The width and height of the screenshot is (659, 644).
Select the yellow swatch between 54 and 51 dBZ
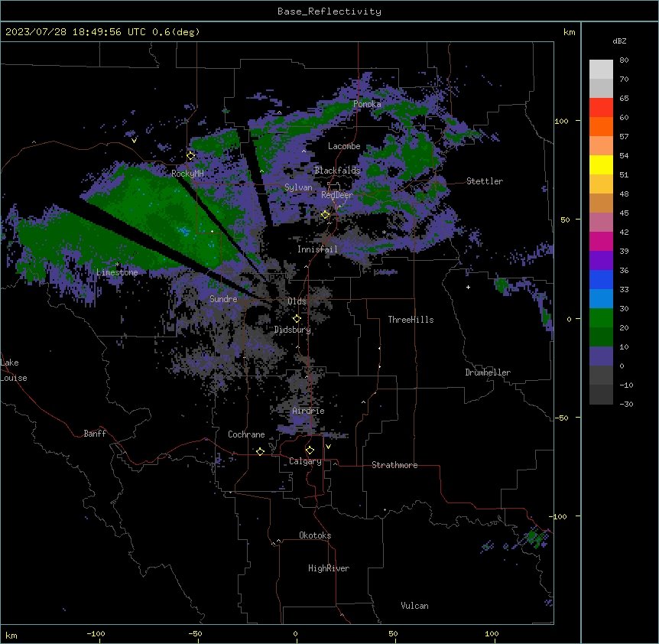[x=601, y=164]
